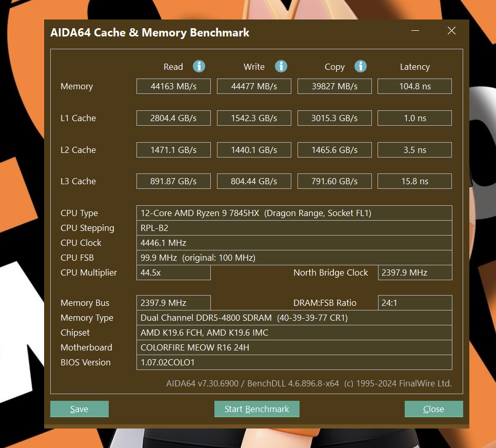Click North Bridge Clock value 2397.9 MHz
Screen dimensions: 496x448
click(x=415, y=272)
